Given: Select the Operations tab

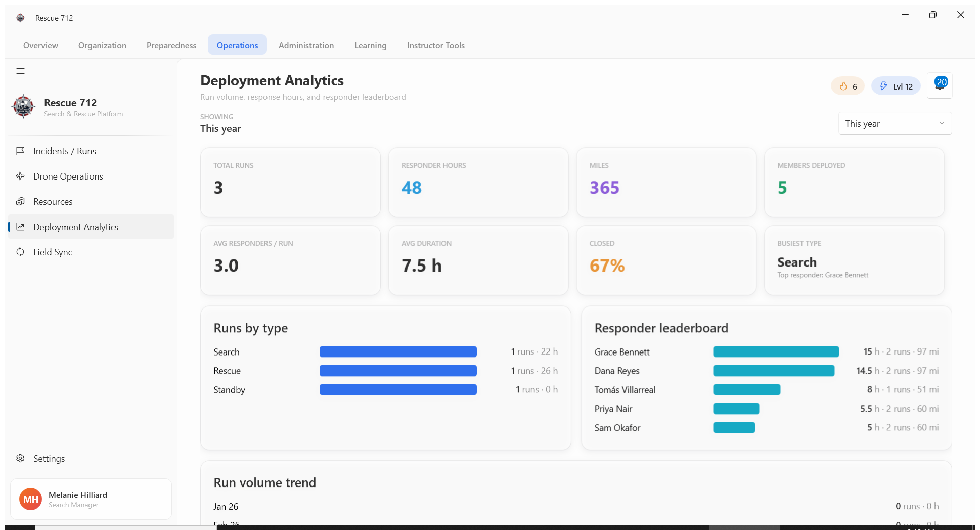Looking at the screenshot, I should point(237,45).
